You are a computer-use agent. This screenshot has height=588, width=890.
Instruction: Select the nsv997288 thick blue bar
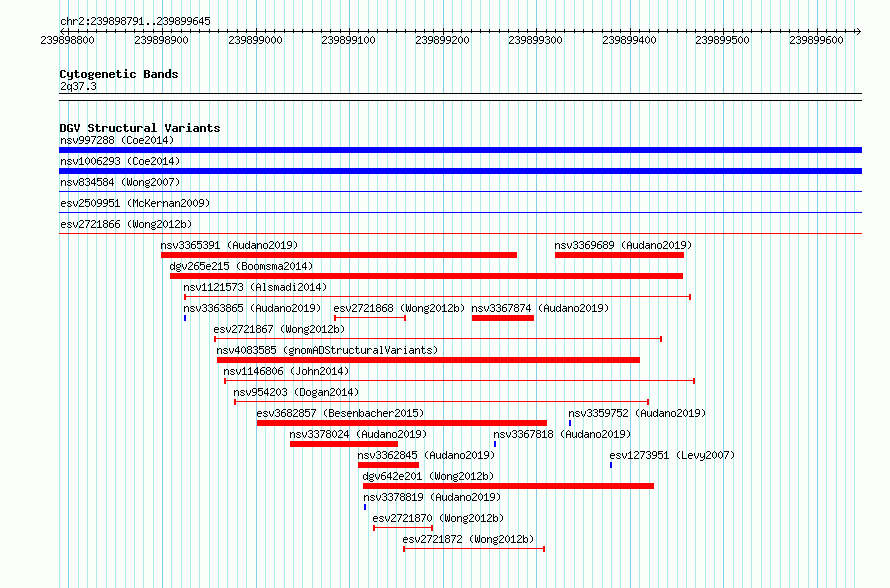coord(460,150)
